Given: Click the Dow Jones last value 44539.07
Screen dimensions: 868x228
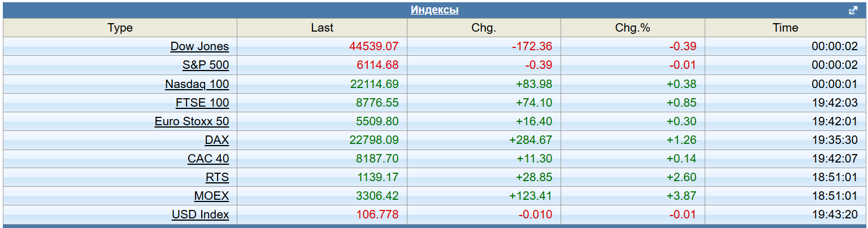Looking at the screenshot, I should 374,47.
